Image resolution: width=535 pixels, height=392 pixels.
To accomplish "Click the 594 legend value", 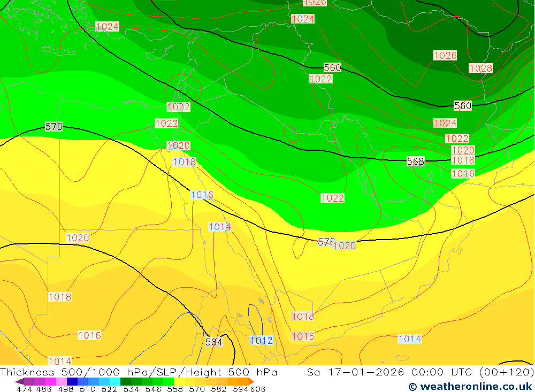I will 241,389.
